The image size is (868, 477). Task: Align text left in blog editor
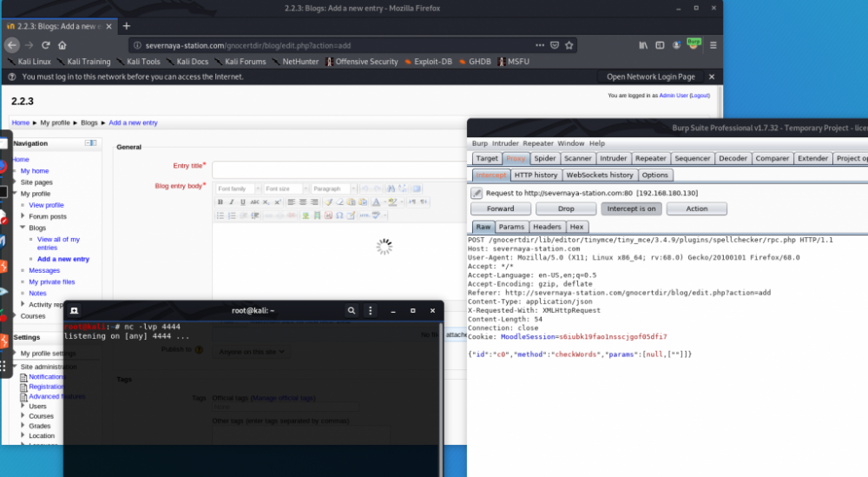coord(291,202)
